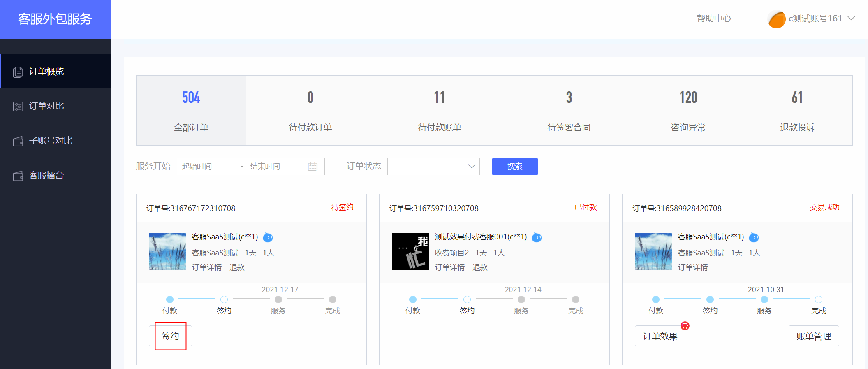Select the 全部订单 504 tab
This screenshot has height=369, width=868.
(x=191, y=110)
